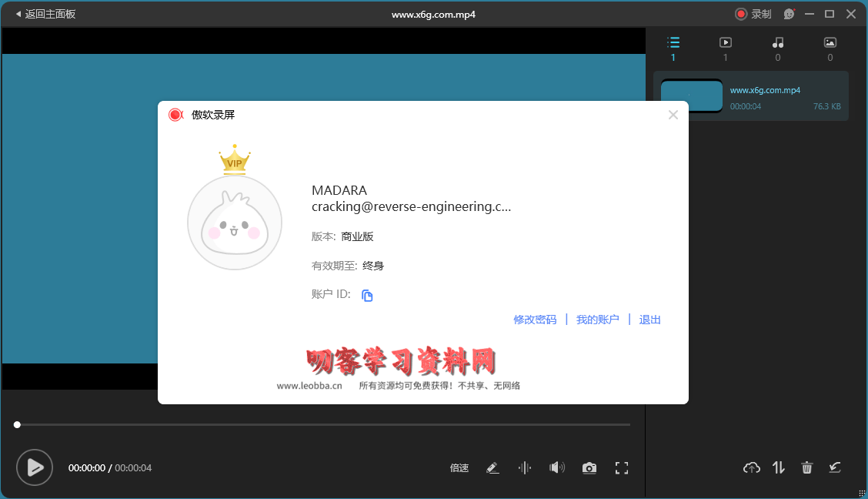The height and width of the screenshot is (499, 868).
Task: Switch to the all files list tab
Action: (x=673, y=48)
